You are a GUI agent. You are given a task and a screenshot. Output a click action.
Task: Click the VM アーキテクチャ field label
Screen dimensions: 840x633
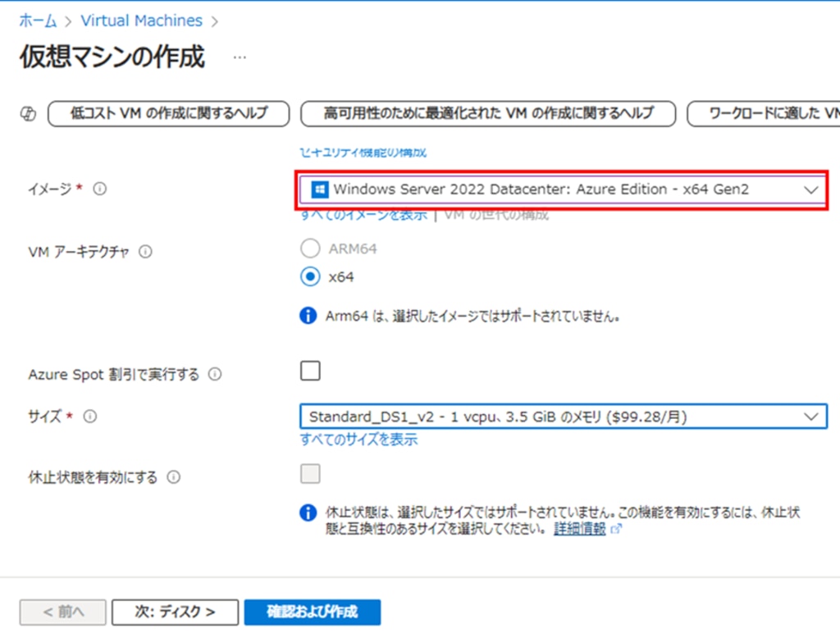click(x=79, y=252)
